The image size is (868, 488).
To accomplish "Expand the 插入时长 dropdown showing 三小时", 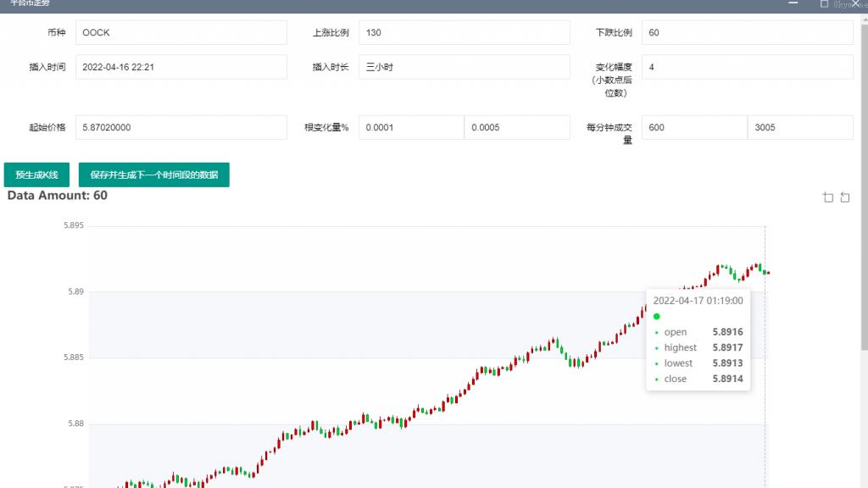I will point(464,67).
